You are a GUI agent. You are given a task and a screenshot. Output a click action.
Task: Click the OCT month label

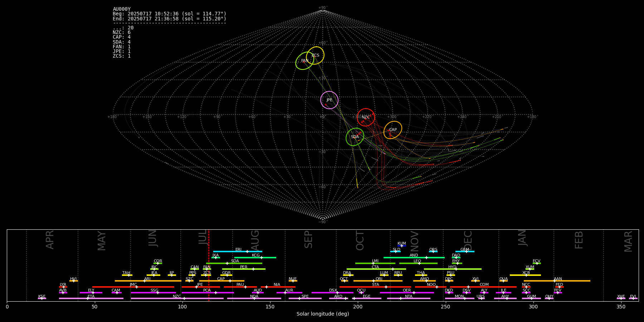(x=360, y=240)
